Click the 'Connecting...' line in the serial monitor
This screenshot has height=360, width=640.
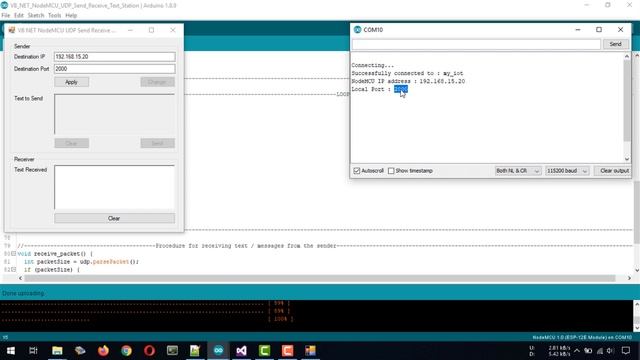coord(373,65)
